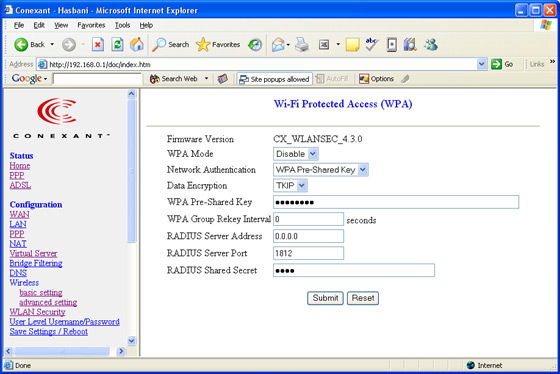Open the Back button history arrow
Screen dimensions: 560x374
(x=52, y=45)
